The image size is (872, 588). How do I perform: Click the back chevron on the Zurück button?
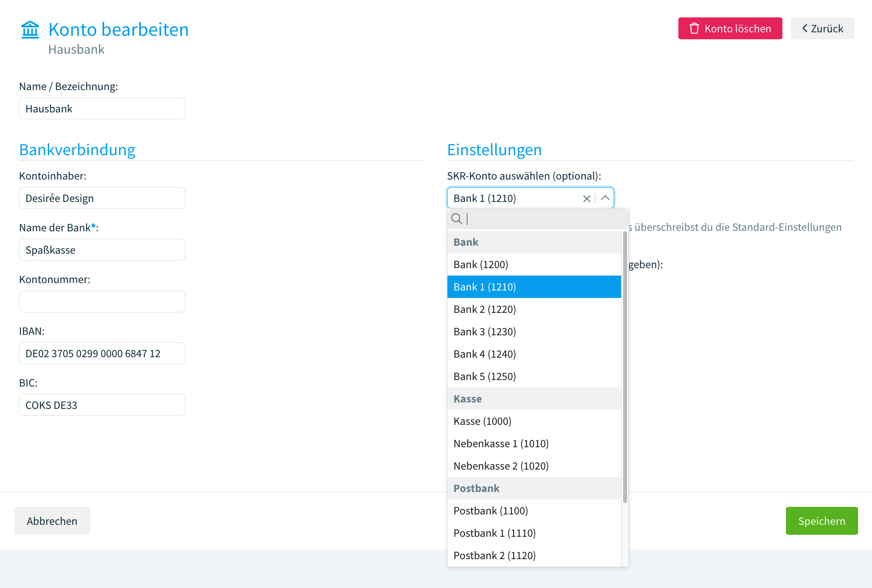(x=805, y=28)
